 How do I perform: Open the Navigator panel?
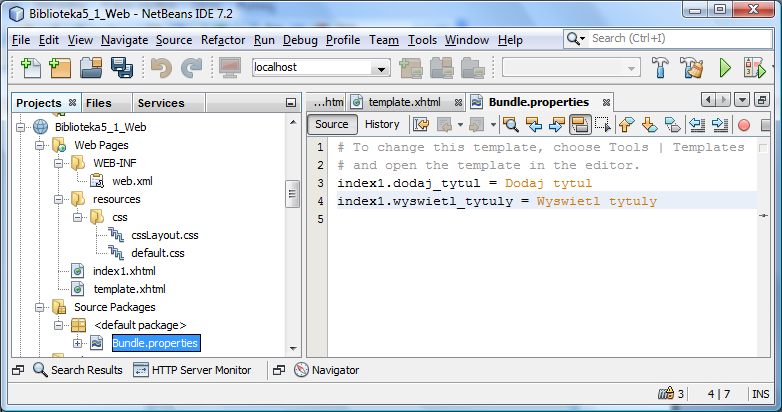click(327, 370)
